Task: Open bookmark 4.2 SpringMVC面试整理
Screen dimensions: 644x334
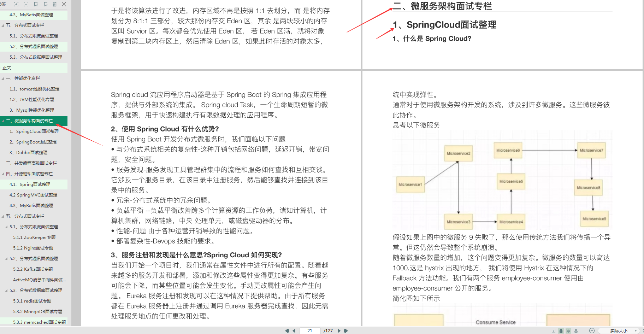Action: tap(34, 195)
